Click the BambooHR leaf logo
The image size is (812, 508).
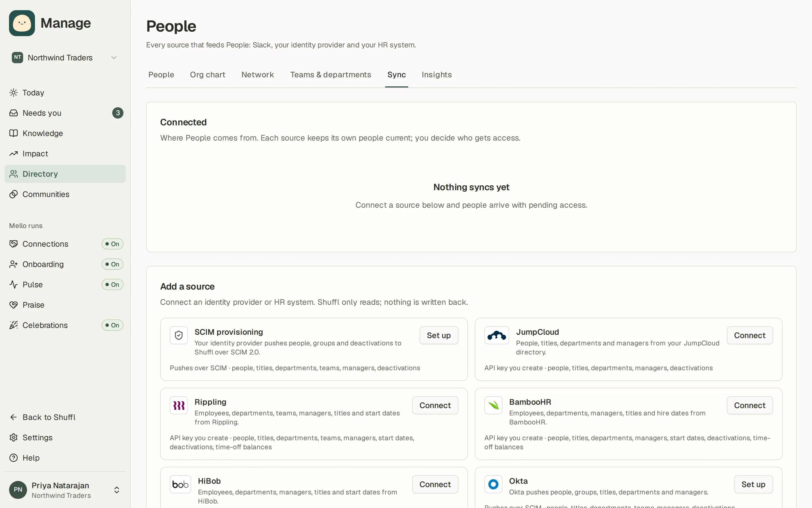coord(493,406)
